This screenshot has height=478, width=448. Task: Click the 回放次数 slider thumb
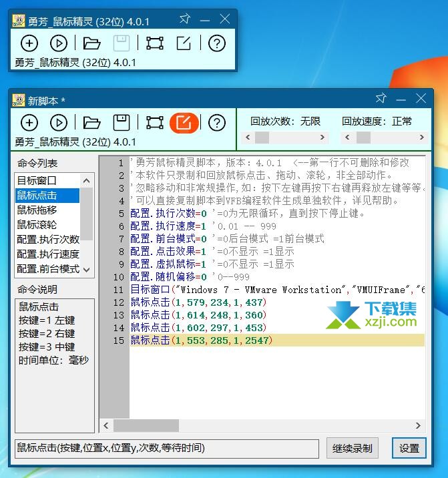pyautogui.click(x=262, y=138)
